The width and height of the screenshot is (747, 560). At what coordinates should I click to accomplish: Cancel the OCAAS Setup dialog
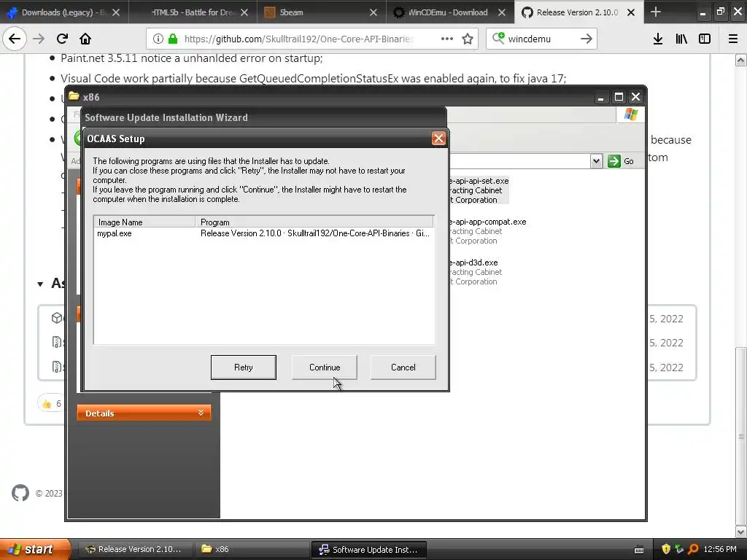tap(403, 367)
